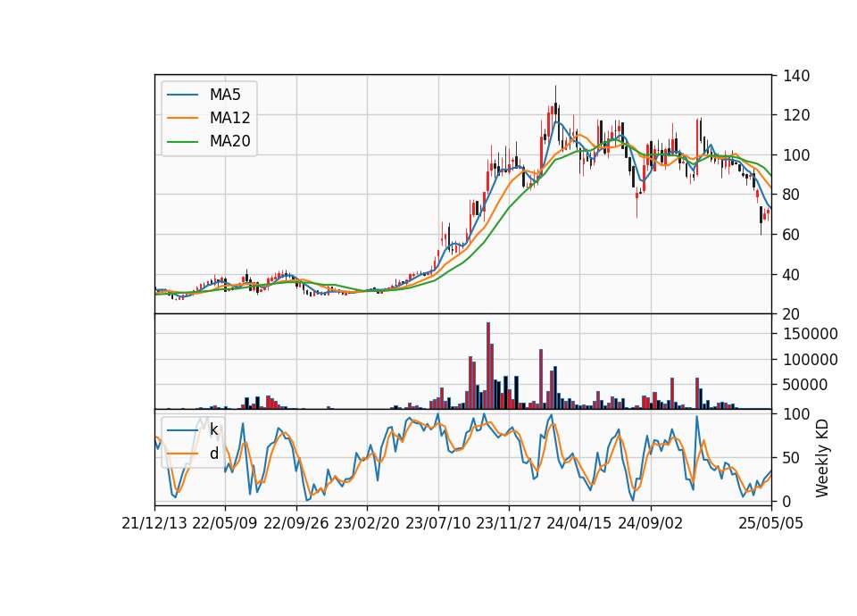This screenshot has width=857, height=616.
Task: Click the 60 price axis label
Action: 792,235
